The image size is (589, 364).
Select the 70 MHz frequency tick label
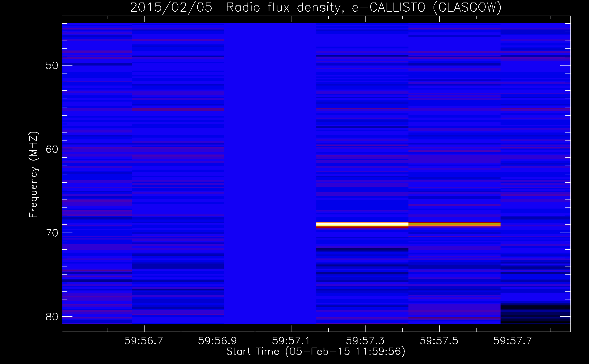tap(52, 233)
